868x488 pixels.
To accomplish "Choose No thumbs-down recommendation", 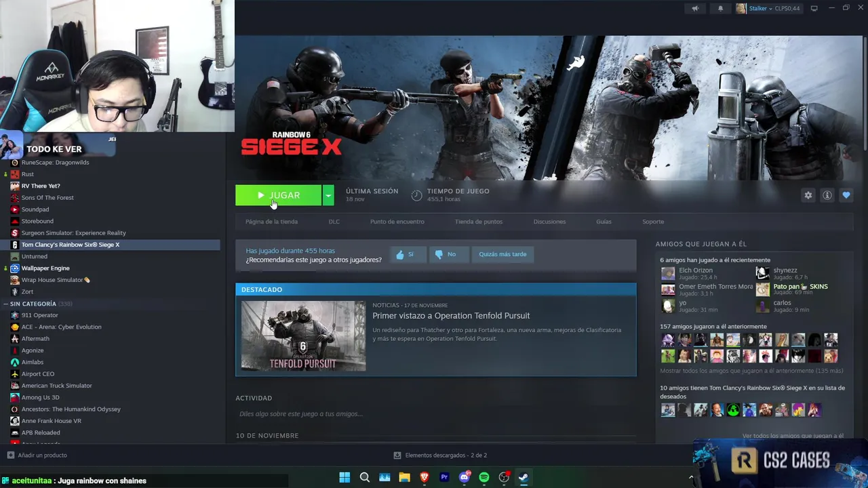I will (x=448, y=254).
